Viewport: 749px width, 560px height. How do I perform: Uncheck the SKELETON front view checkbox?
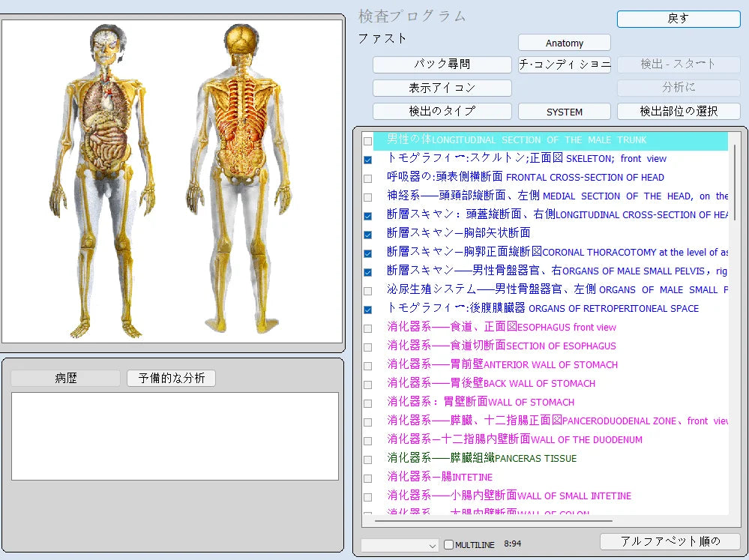[x=367, y=160]
